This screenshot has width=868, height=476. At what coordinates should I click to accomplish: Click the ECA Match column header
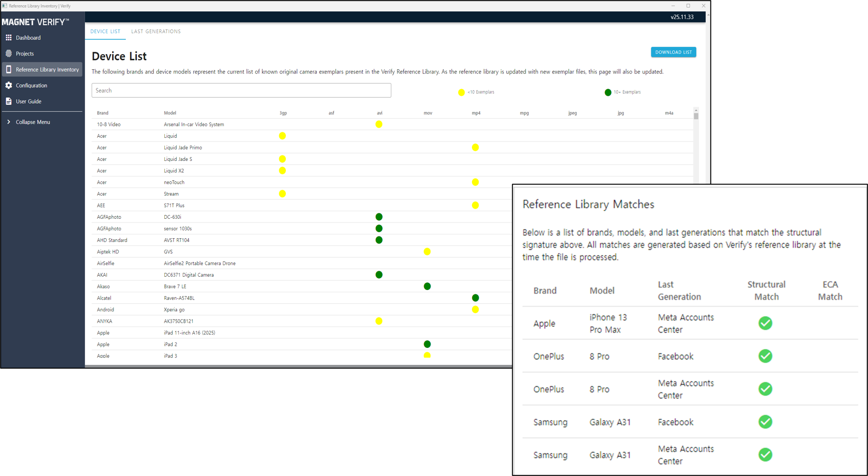tap(830, 290)
